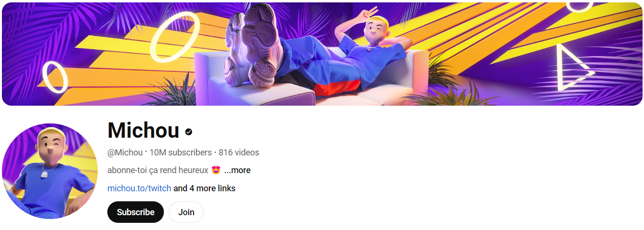Show the "and 4 more links" list
This screenshot has width=644, height=230.
pyautogui.click(x=205, y=188)
